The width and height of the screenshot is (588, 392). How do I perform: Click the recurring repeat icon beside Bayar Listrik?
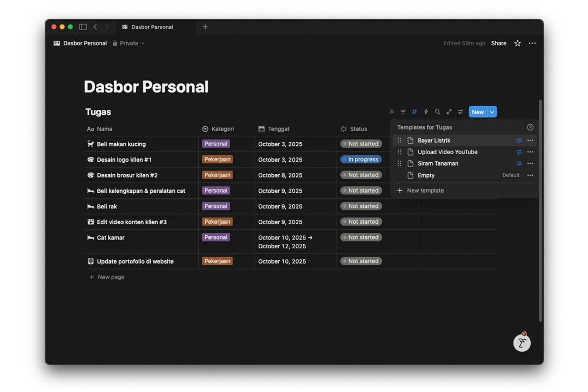(x=519, y=140)
